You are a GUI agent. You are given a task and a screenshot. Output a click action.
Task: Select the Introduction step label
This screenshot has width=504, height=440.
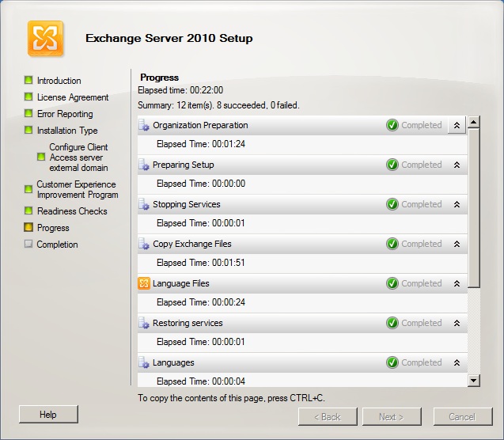tap(59, 81)
